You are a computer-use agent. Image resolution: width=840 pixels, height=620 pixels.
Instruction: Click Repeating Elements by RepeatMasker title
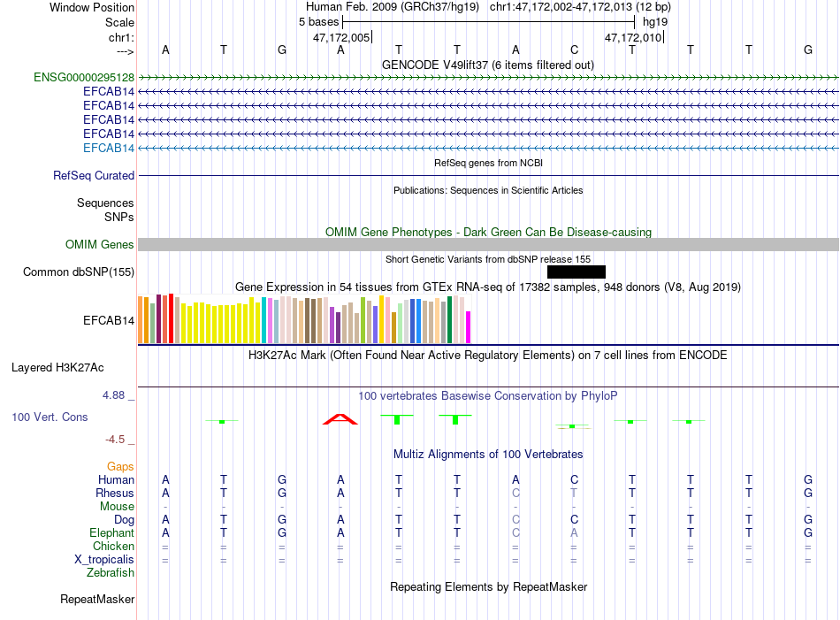(488, 586)
